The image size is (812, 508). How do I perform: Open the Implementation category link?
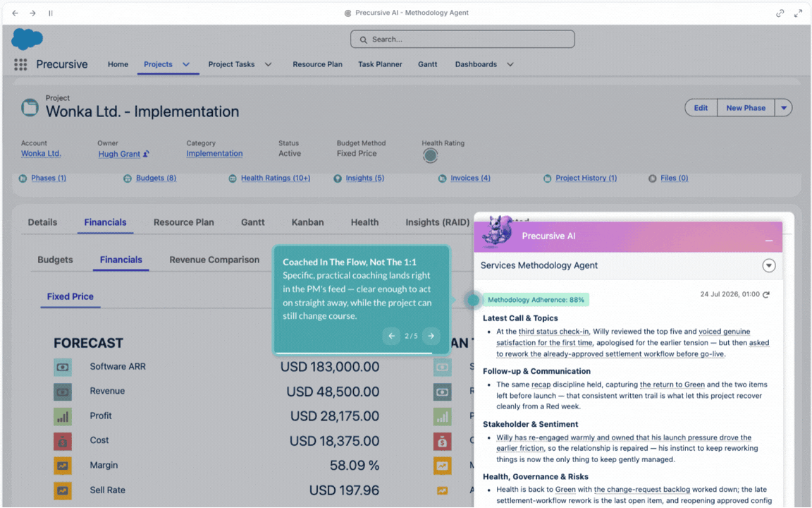[x=214, y=153]
